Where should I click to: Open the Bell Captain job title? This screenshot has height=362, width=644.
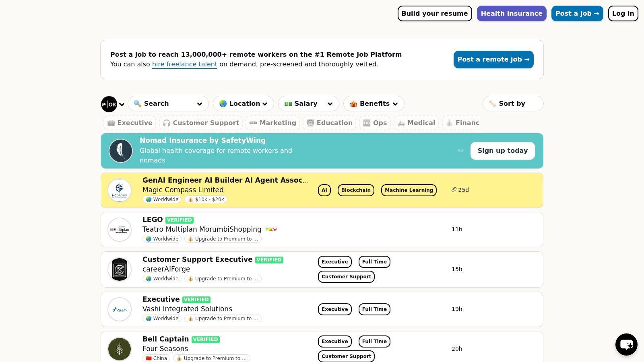[x=166, y=339]
